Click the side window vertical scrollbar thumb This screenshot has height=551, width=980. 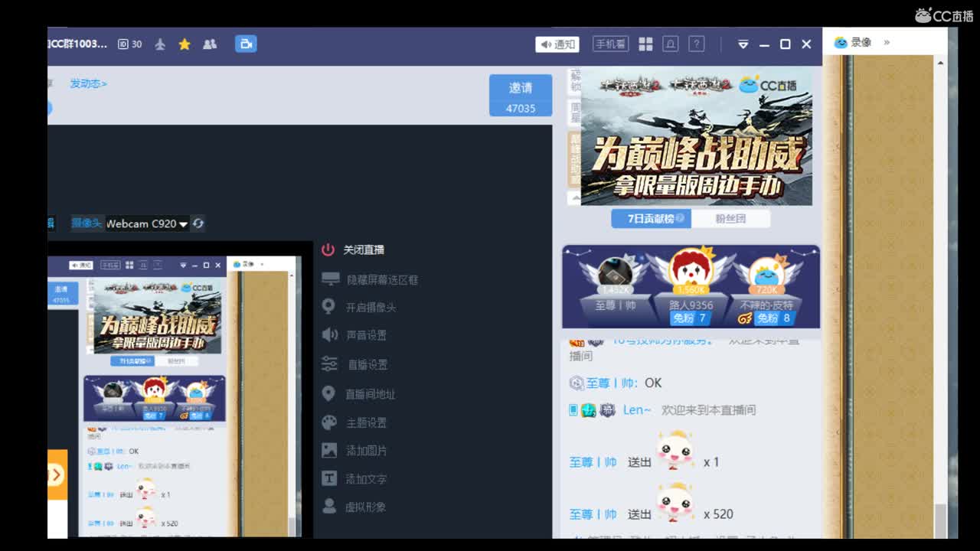940,522
